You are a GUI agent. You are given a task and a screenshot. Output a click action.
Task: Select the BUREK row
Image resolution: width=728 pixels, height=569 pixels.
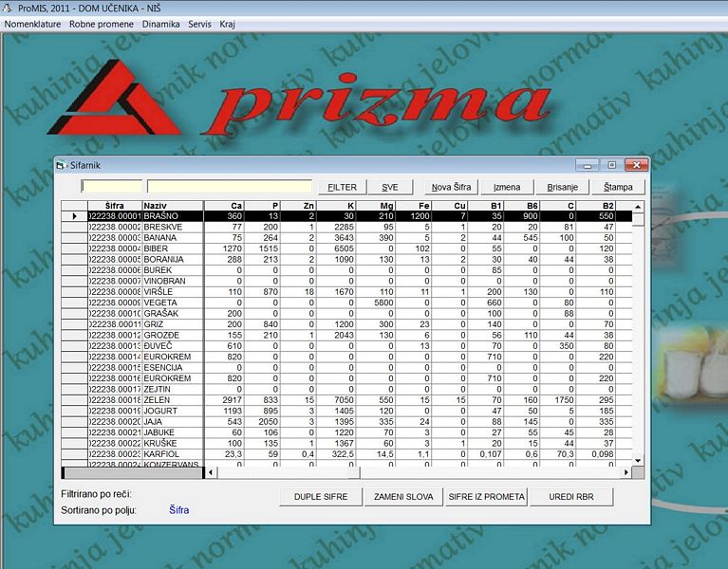click(x=346, y=270)
